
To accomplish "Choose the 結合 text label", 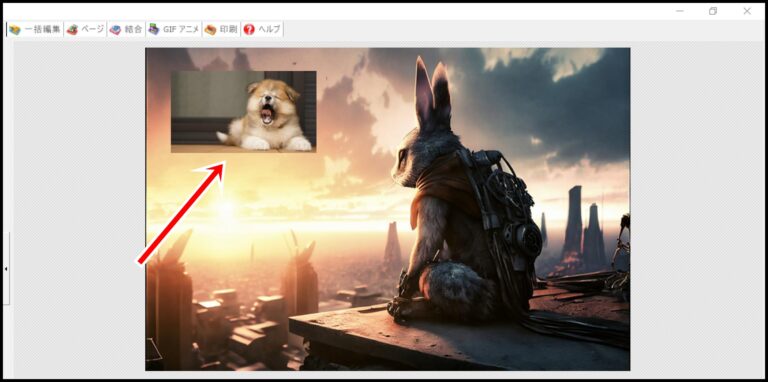I will pos(133,30).
